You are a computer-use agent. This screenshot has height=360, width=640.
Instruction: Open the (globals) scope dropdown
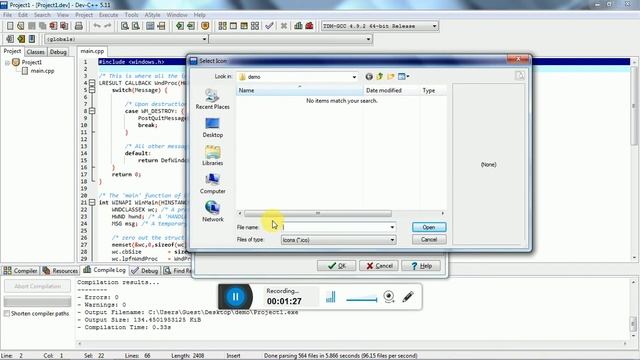tap(204, 39)
